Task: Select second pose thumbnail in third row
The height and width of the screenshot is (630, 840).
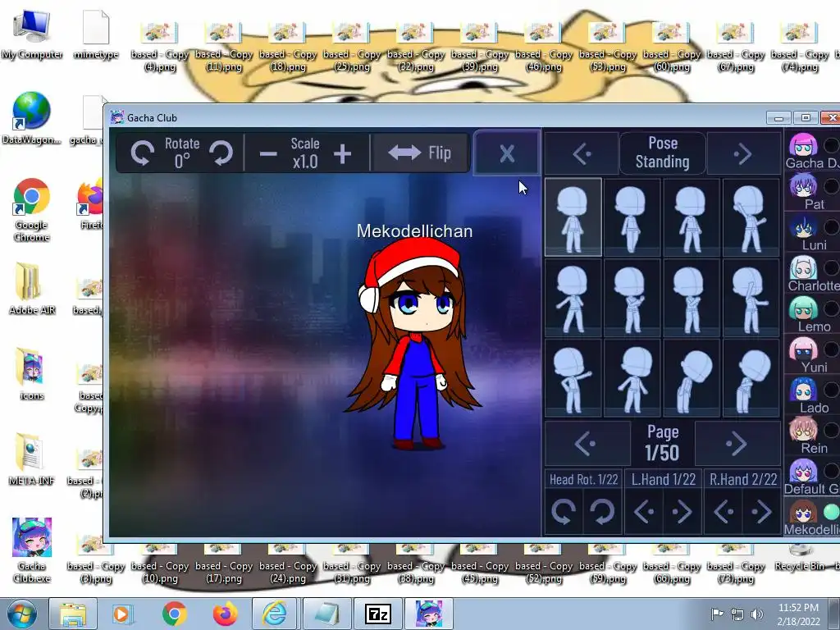Action: click(632, 378)
